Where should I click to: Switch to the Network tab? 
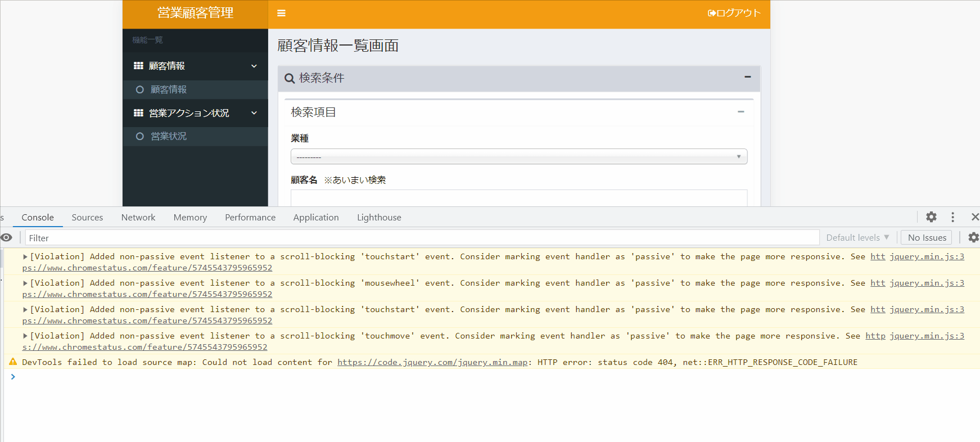pos(138,217)
